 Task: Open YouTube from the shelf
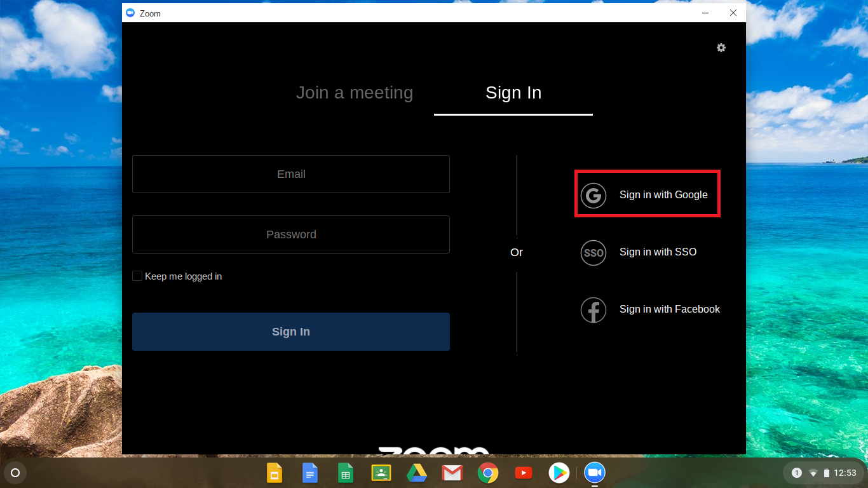coord(524,473)
